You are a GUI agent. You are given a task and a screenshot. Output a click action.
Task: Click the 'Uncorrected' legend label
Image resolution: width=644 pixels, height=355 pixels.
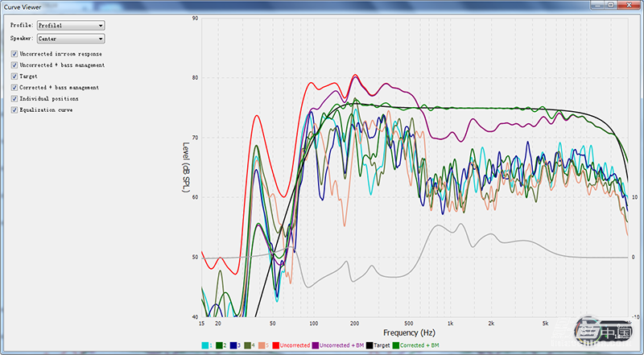click(x=295, y=345)
